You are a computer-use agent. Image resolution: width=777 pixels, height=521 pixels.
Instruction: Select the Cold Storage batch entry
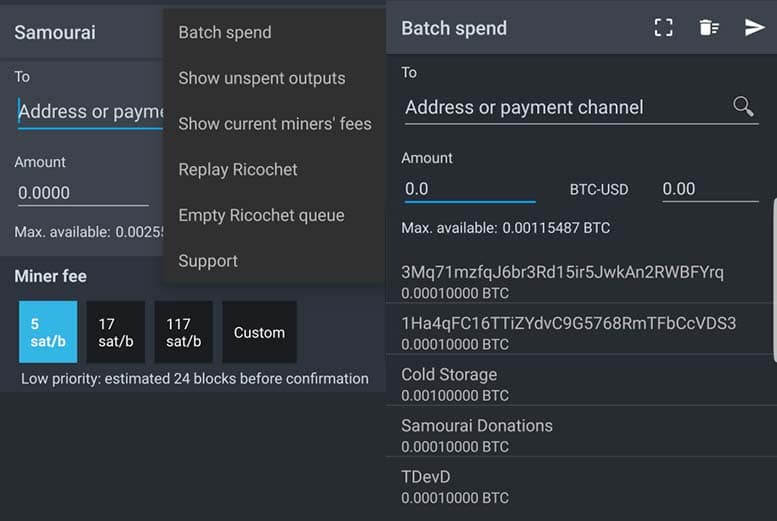pos(580,383)
